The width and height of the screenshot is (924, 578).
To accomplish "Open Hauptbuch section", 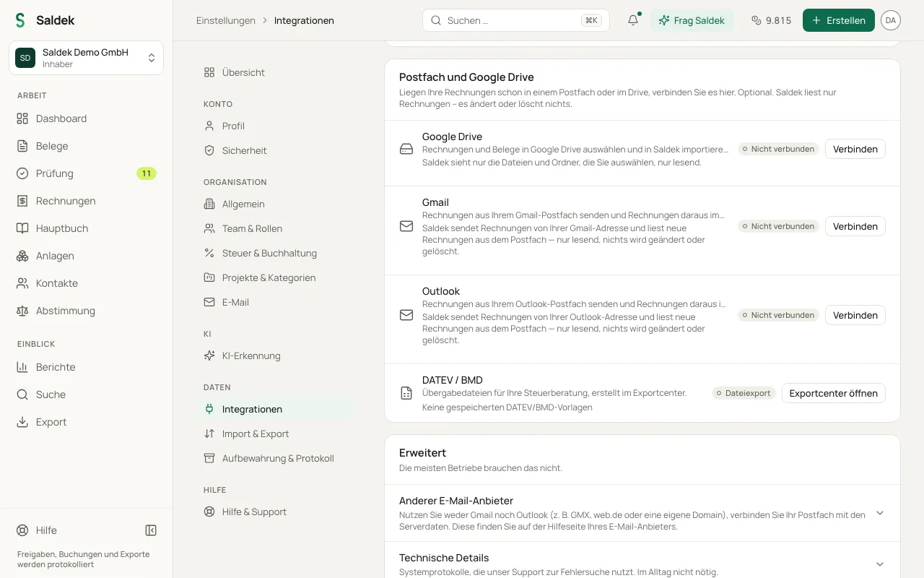I will tap(87, 228).
